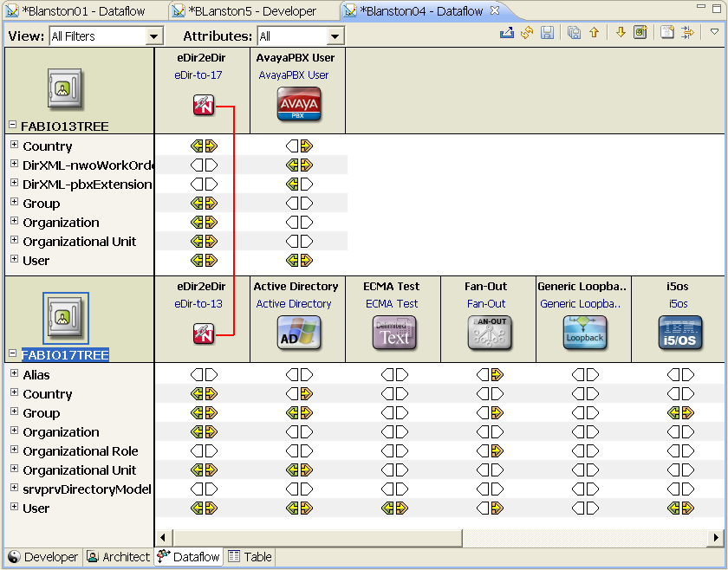Collapse the FABIO13TREE section

12,126
